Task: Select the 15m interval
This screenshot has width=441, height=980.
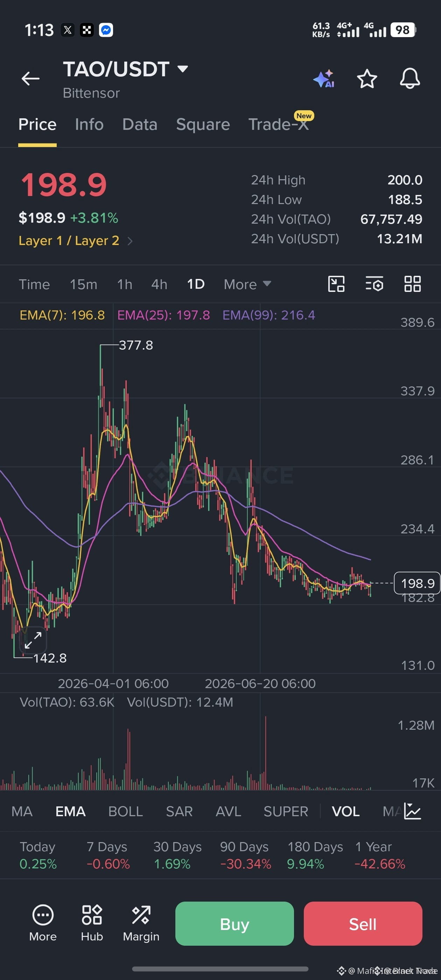Action: (x=83, y=284)
